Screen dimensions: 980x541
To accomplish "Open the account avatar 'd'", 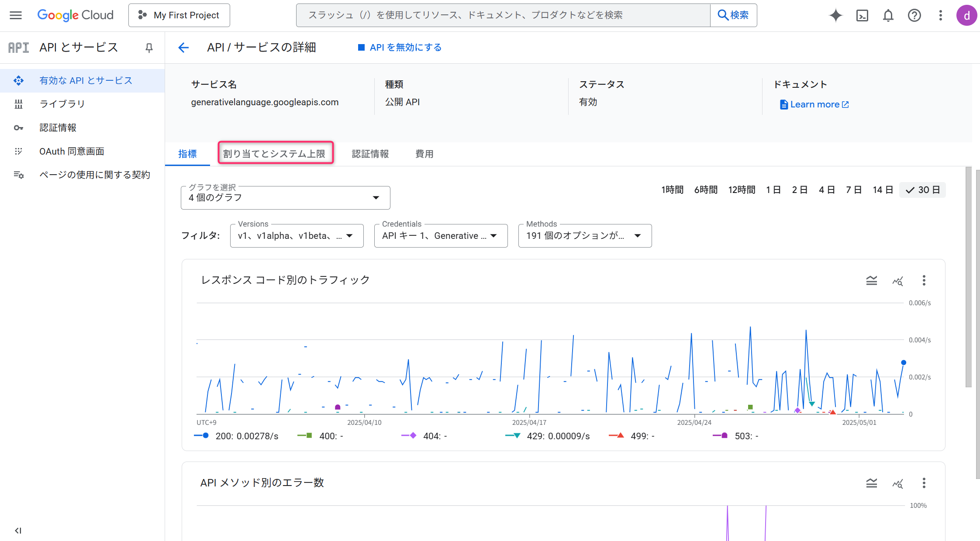I will pyautogui.click(x=966, y=16).
